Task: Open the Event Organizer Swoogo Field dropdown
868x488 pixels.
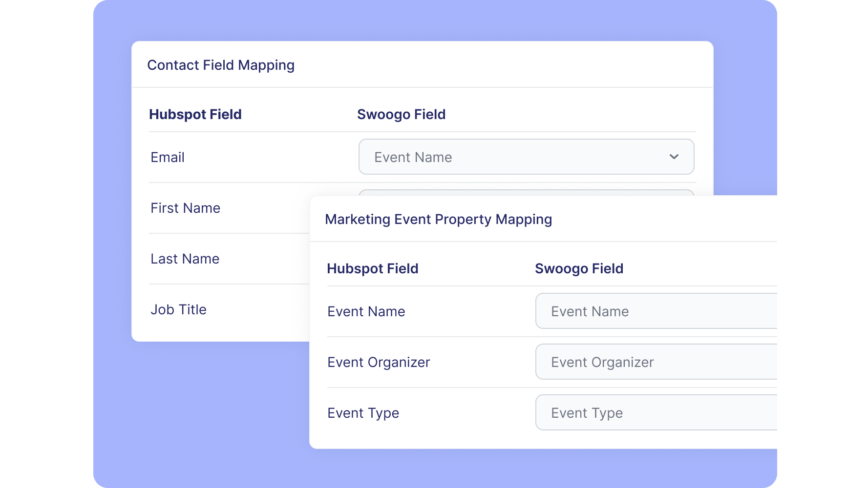Action: coord(656,362)
